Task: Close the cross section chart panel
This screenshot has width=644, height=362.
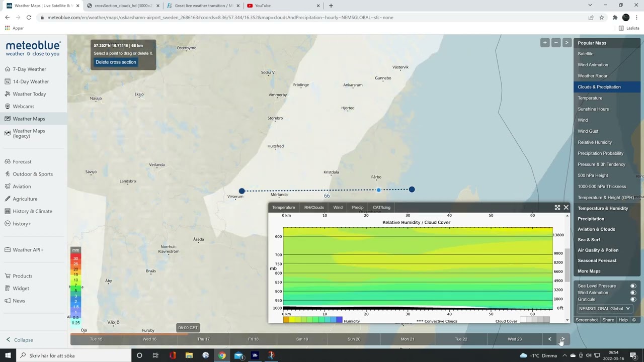Action: [566, 207]
